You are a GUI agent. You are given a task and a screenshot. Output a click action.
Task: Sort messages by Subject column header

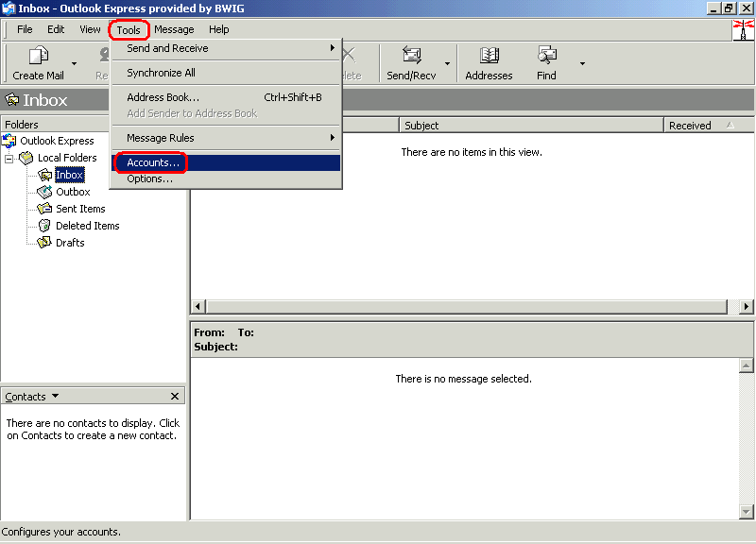click(531, 126)
